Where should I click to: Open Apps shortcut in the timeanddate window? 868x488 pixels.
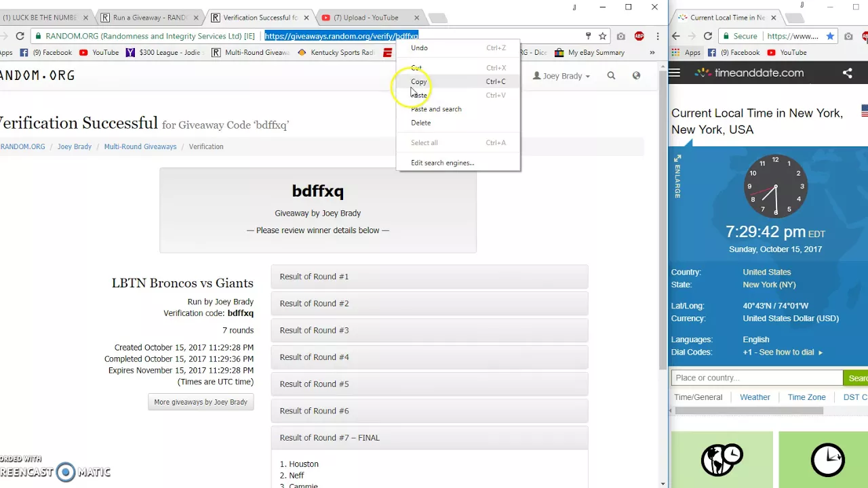pos(686,52)
